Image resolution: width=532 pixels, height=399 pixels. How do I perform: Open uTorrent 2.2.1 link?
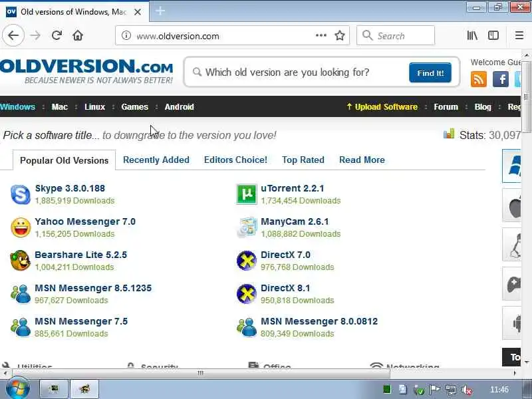pyautogui.click(x=293, y=188)
